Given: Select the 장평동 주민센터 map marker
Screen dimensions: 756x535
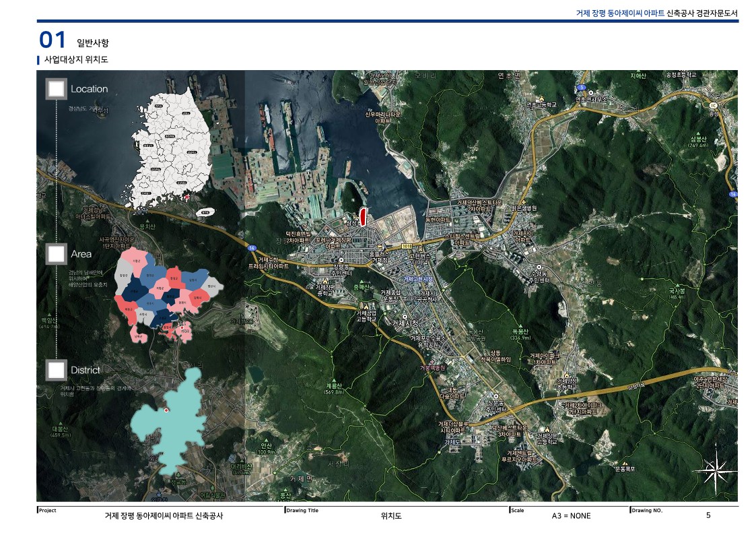Looking at the screenshot, I should click(x=341, y=260).
